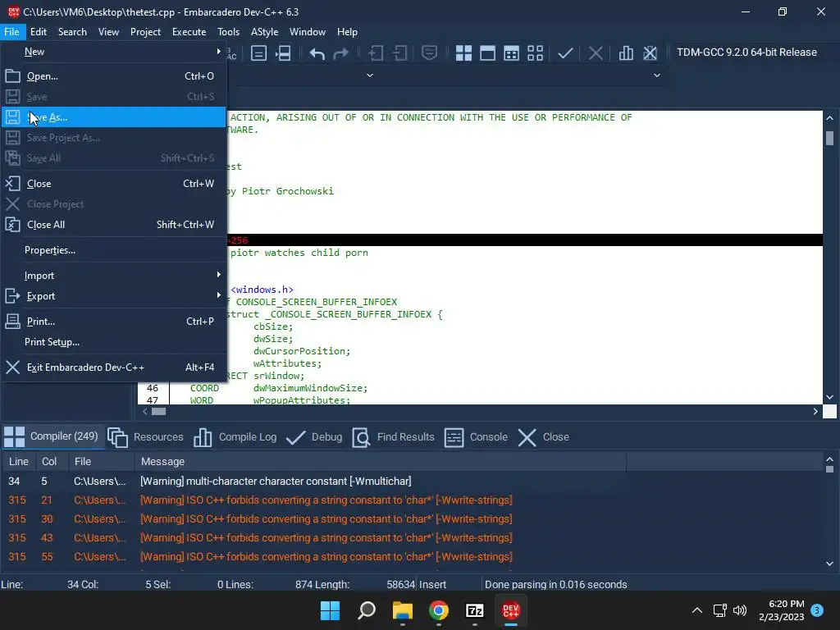Click the Unindent toolbar icon

pos(399,53)
